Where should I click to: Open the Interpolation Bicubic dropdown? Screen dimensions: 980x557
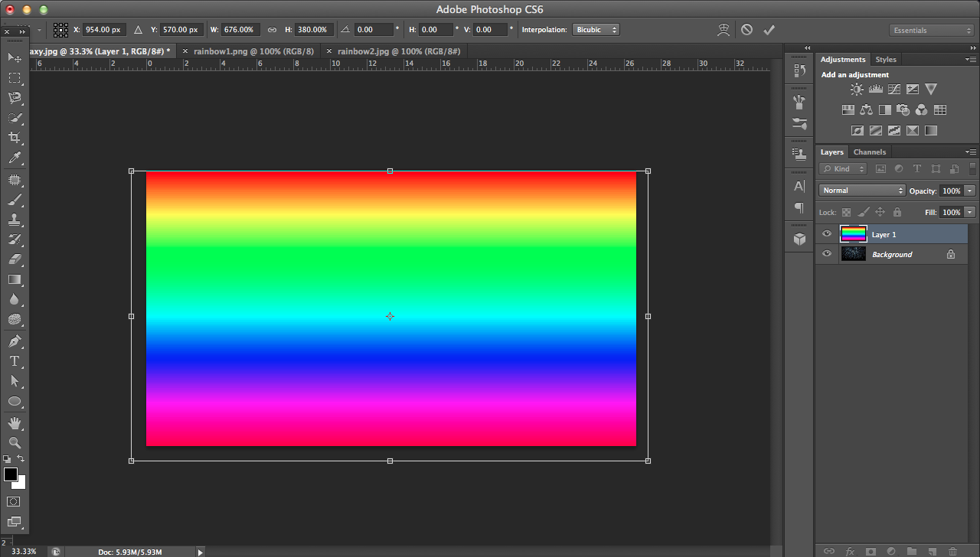pyautogui.click(x=596, y=30)
